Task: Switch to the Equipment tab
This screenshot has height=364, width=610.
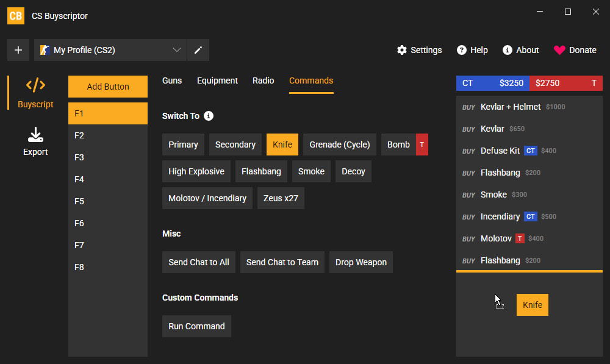Action: (217, 80)
